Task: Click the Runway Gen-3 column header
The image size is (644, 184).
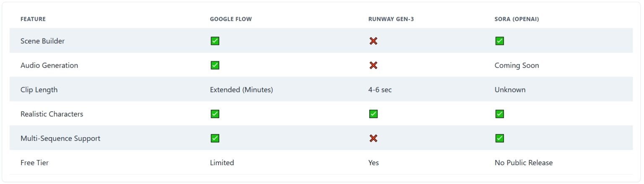Action: coord(391,19)
